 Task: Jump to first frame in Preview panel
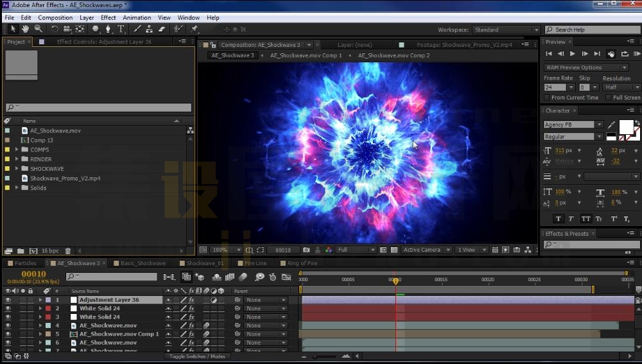(x=549, y=54)
